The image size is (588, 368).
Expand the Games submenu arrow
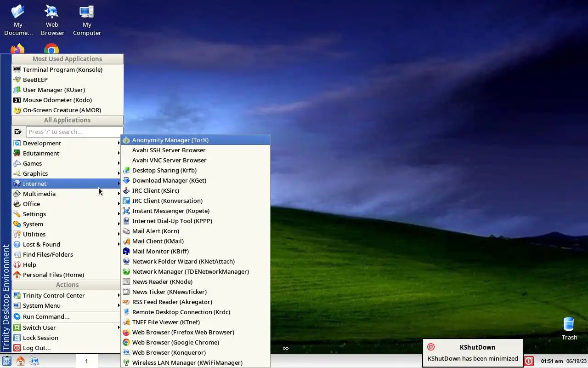click(x=119, y=163)
